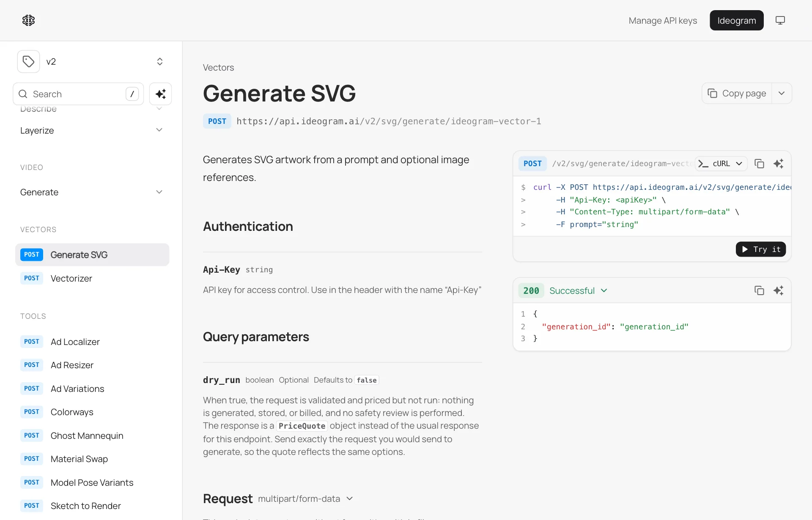Open the AI sparkle assistant beside Search

160,94
